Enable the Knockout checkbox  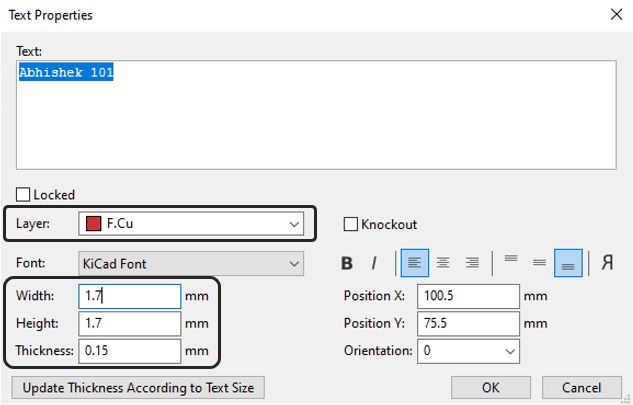(351, 224)
